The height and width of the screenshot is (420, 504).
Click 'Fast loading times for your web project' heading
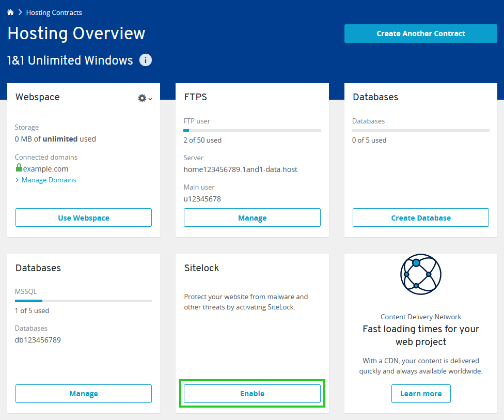[421, 335]
